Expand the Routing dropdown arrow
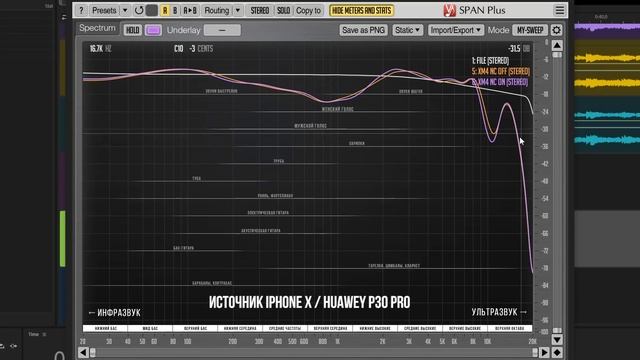This screenshot has width=640, height=360. 238,10
